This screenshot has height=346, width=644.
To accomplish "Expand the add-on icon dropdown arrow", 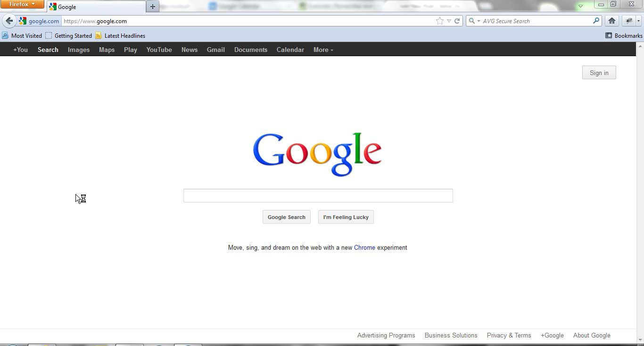I will (x=638, y=21).
